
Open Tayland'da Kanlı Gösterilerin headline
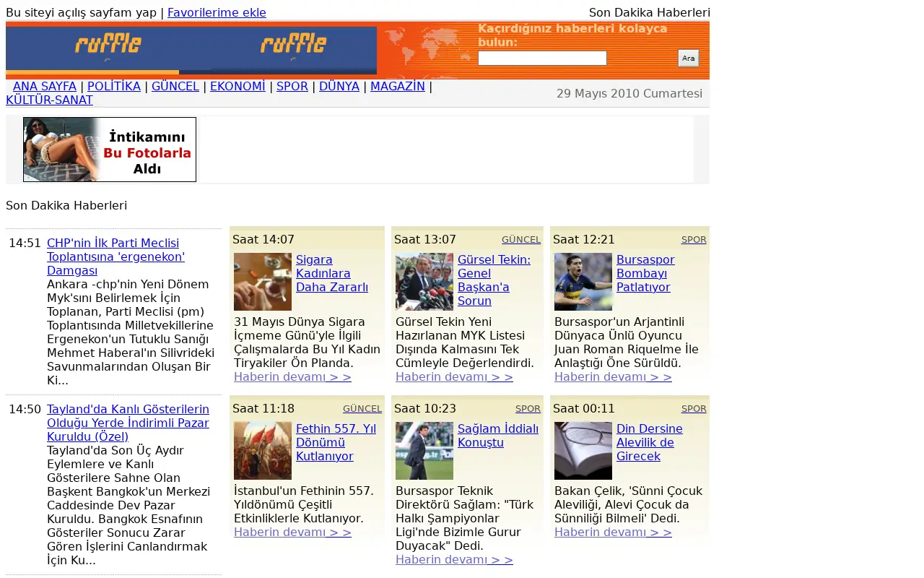128,423
